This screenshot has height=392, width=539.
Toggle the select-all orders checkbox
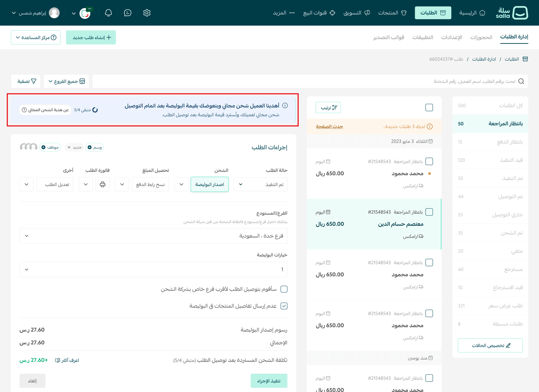pyautogui.click(x=429, y=107)
